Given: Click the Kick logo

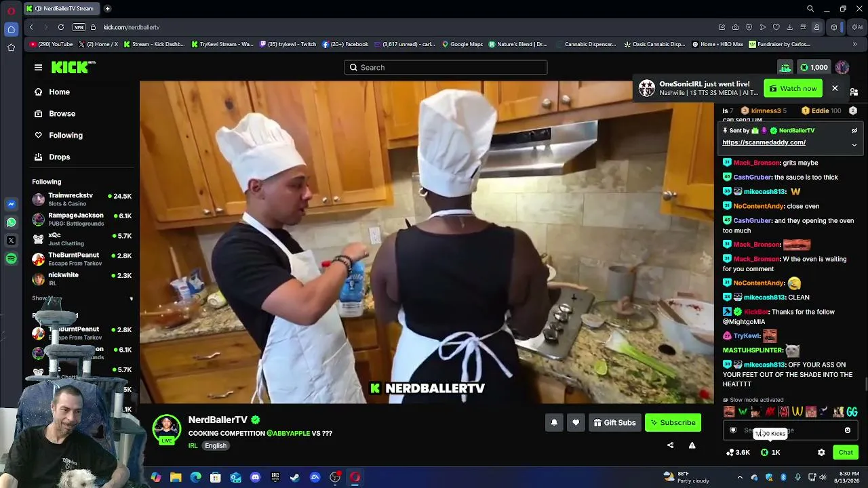Looking at the screenshot, I should pos(73,67).
